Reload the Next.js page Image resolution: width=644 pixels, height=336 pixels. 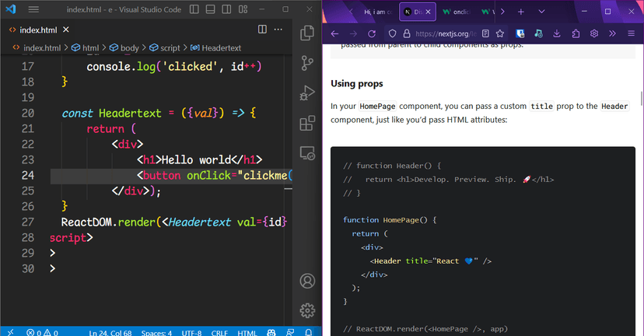coord(372,34)
